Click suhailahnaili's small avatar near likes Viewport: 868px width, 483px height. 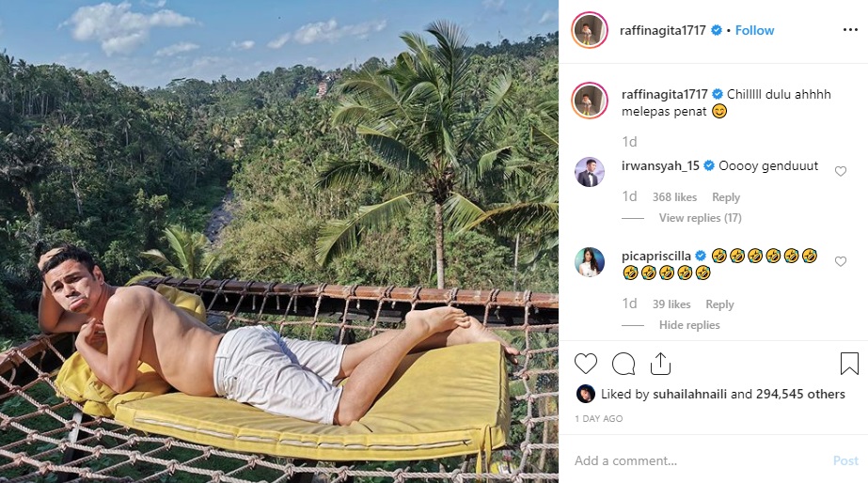[585, 394]
